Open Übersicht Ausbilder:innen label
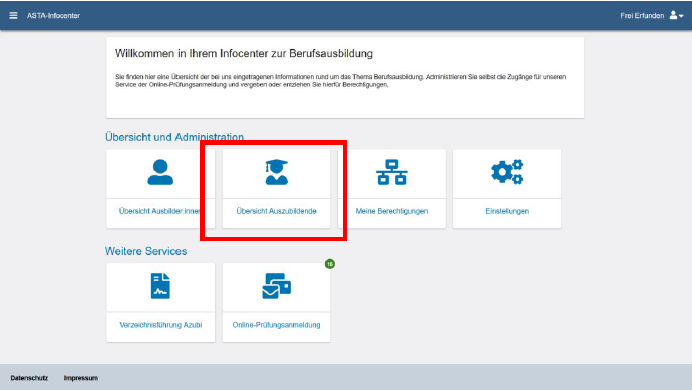This screenshot has height=390, width=692. click(160, 211)
